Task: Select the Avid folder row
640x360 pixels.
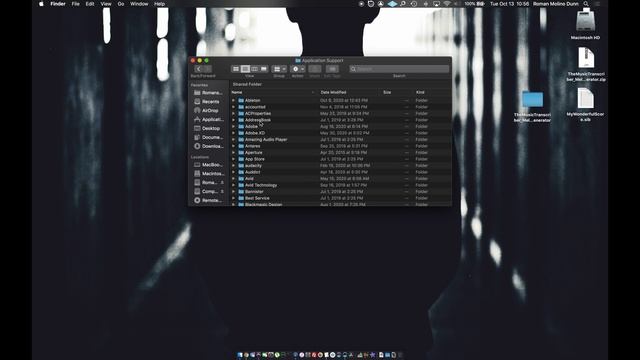Action: click(340, 179)
